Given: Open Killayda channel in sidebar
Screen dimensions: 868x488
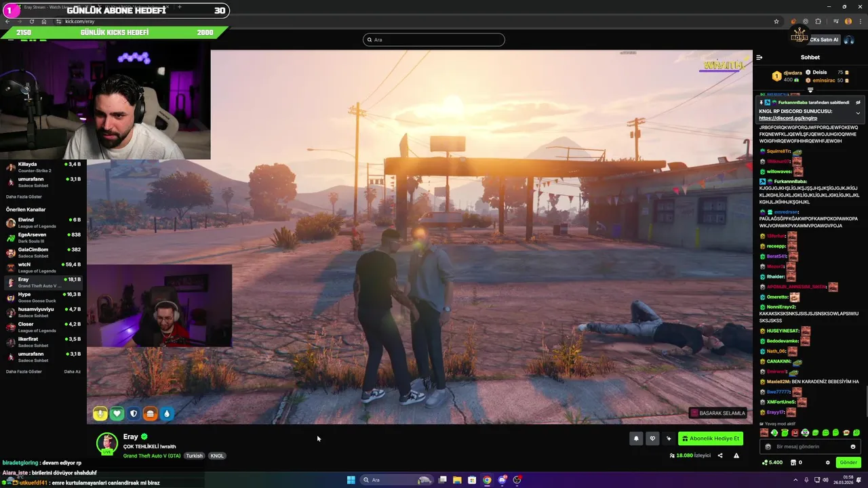Looking at the screenshot, I should [43, 167].
